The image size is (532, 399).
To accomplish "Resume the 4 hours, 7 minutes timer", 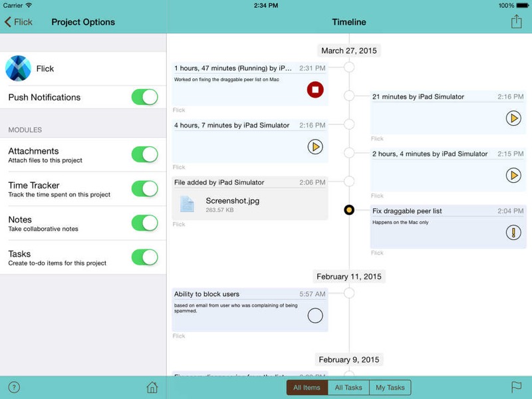I will [315, 146].
